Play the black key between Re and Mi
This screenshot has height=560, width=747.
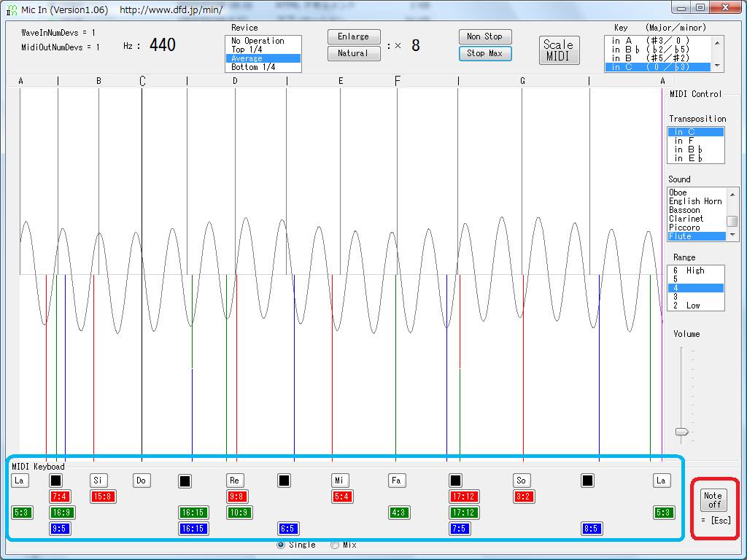[x=284, y=481]
